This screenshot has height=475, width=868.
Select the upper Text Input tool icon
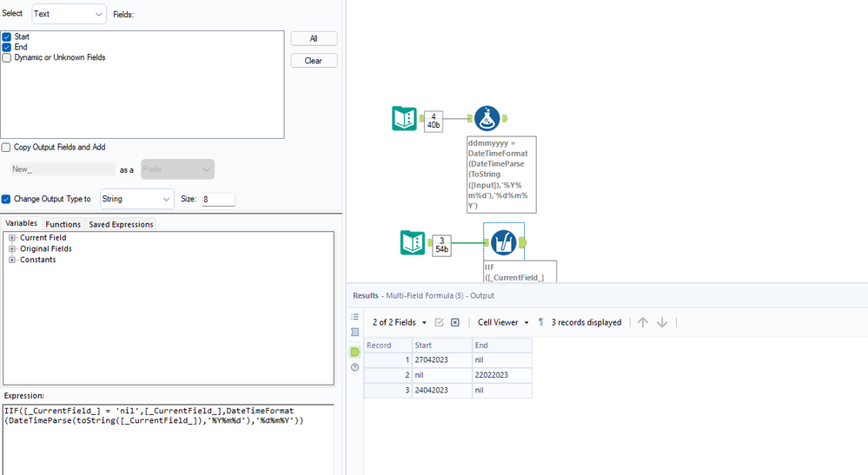(404, 118)
